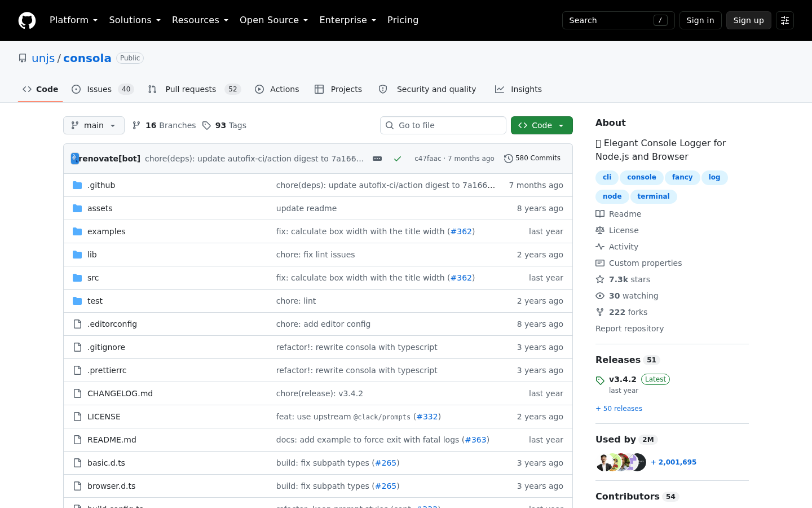The image size is (812, 508).
Task: Click the basic.d.ts file icon
Action: [77, 463]
